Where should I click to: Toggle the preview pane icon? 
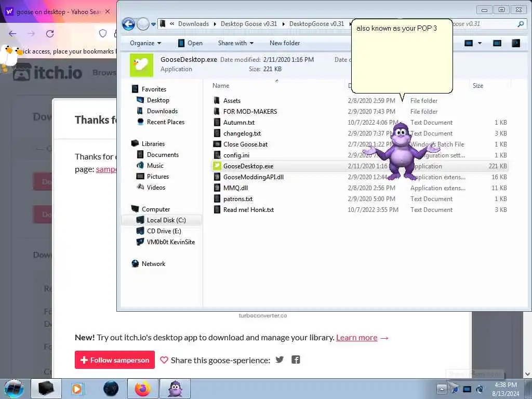coord(497,43)
